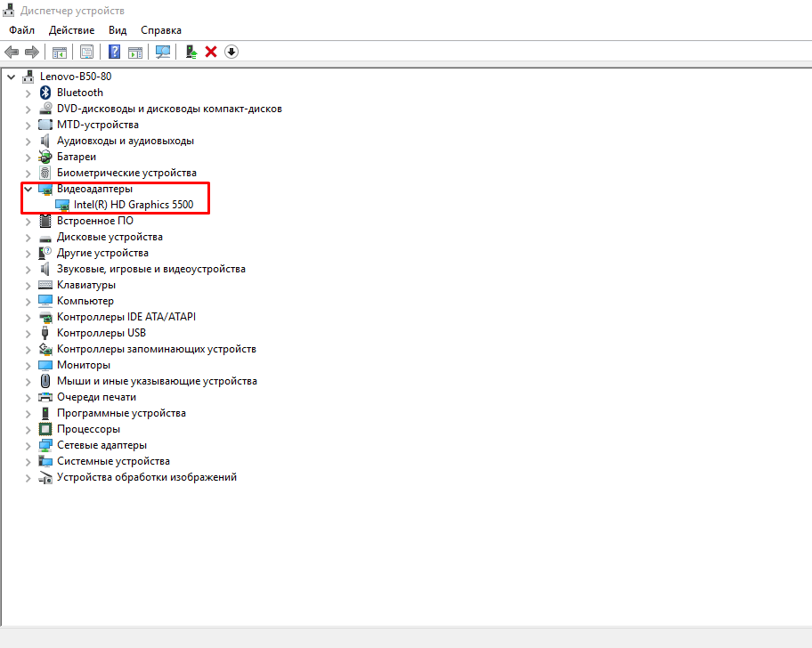This screenshot has height=648, width=812.
Task: Expand the Звуковые, игровые и видеоустройства node
Action: (x=28, y=270)
